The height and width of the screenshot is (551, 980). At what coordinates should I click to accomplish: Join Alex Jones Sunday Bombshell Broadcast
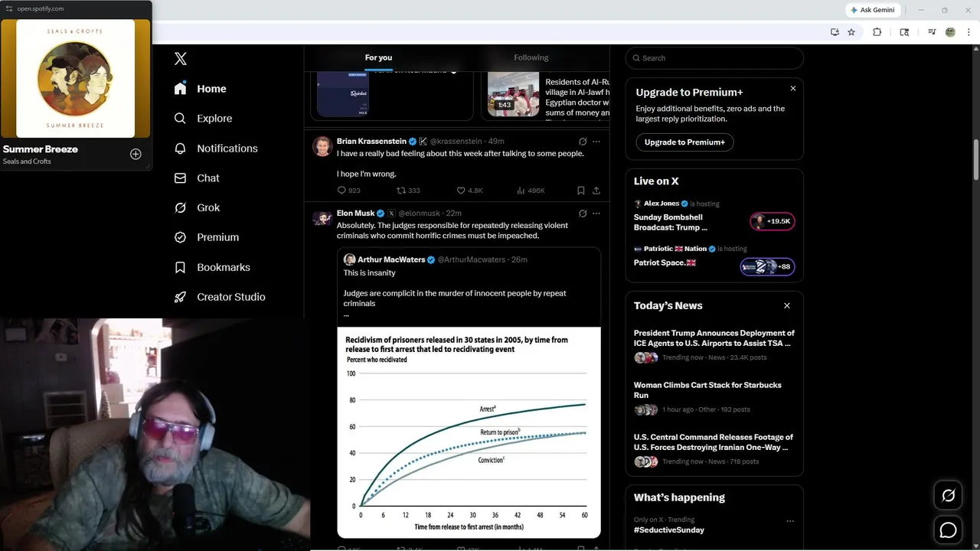pos(671,223)
